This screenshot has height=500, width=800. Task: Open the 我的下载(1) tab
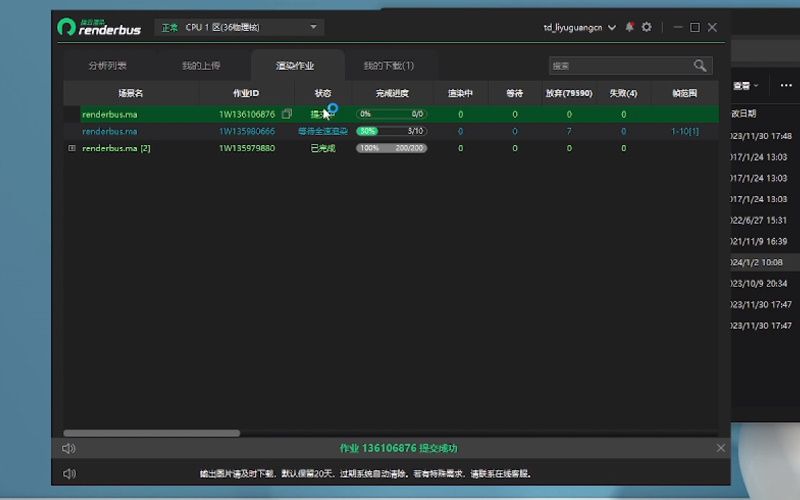pos(388,66)
